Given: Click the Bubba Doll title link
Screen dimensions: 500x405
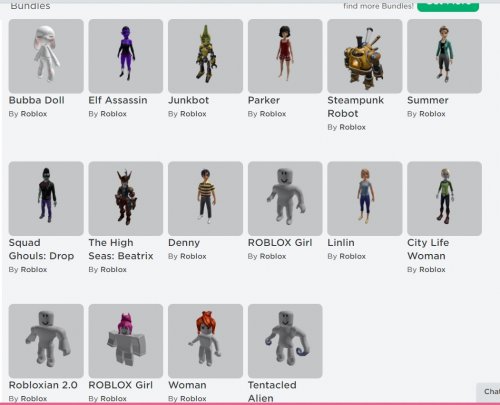Looking at the screenshot, I should 37,100.
